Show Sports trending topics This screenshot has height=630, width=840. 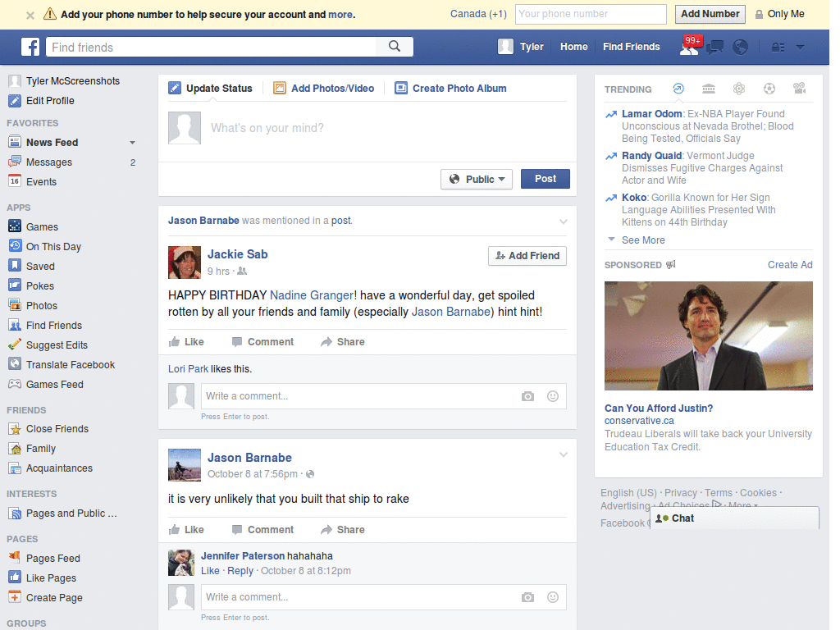[x=769, y=89]
